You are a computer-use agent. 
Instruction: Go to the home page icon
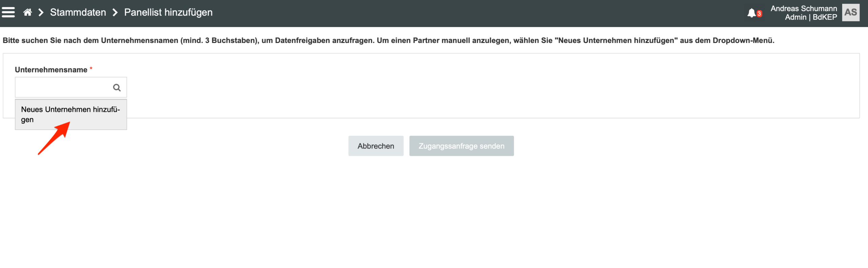27,13
